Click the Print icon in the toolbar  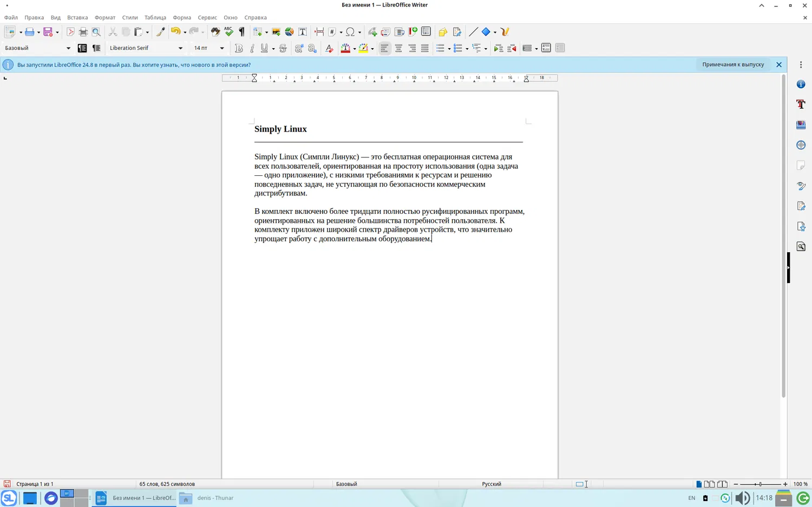[x=83, y=32]
